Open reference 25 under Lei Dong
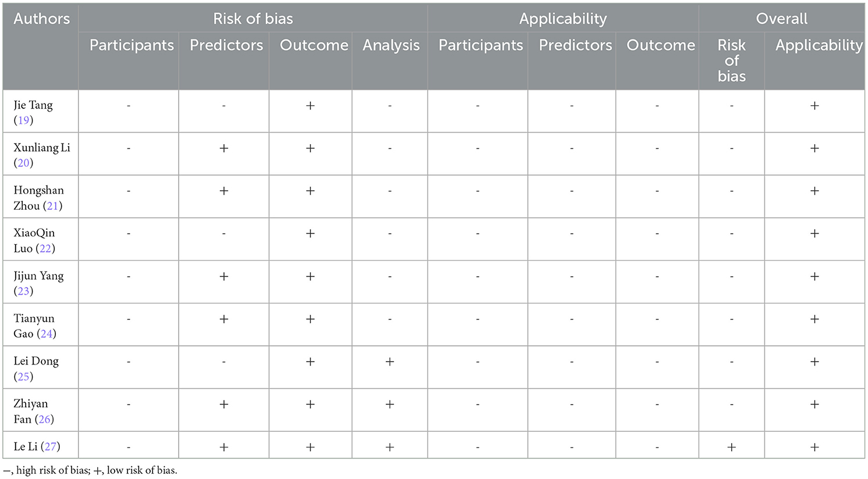The width and height of the screenshot is (868, 479). coord(23,377)
